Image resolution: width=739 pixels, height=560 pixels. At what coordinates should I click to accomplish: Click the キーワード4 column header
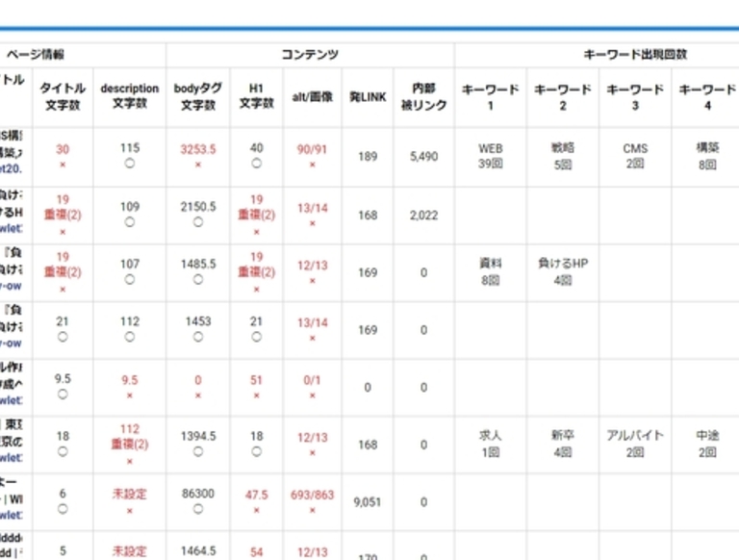pos(707,96)
